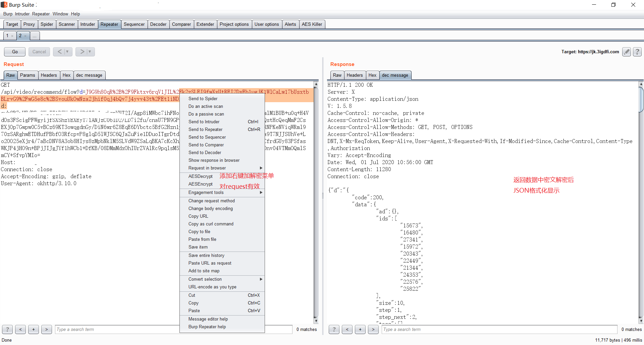
Task: Select Send to Sequencer
Action: (222, 137)
